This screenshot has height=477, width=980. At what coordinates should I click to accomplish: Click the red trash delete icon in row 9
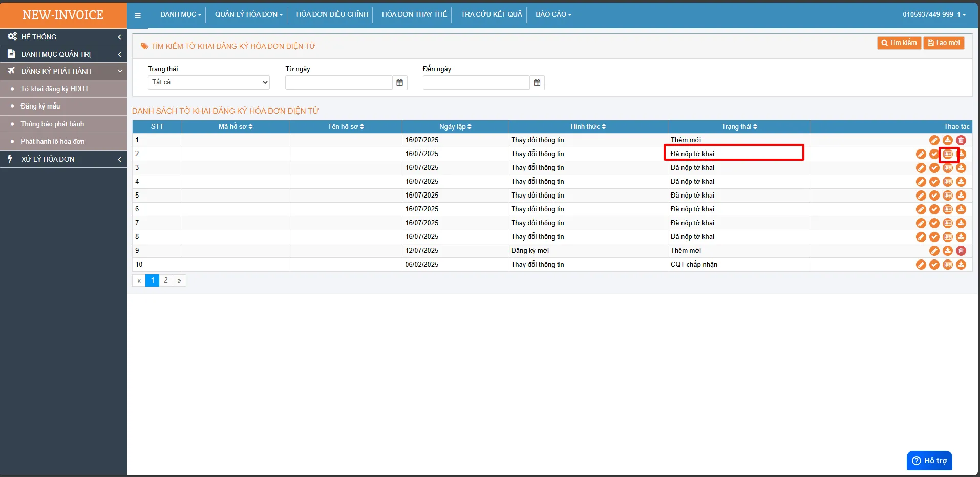961,251
